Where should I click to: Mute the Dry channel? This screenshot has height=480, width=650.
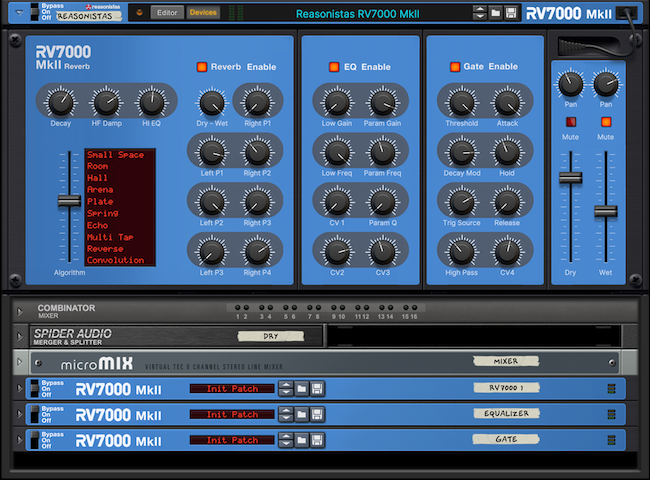(x=571, y=122)
